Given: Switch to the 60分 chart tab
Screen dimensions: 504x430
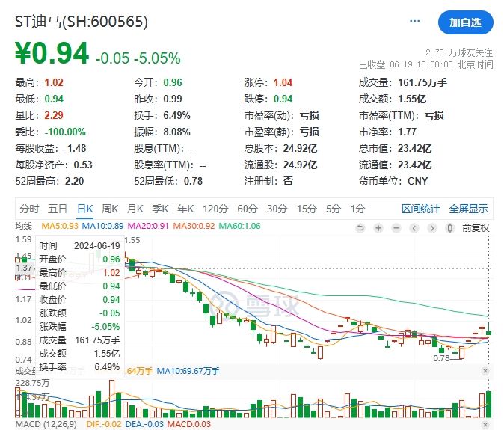Looking at the screenshot, I should 248,209.
